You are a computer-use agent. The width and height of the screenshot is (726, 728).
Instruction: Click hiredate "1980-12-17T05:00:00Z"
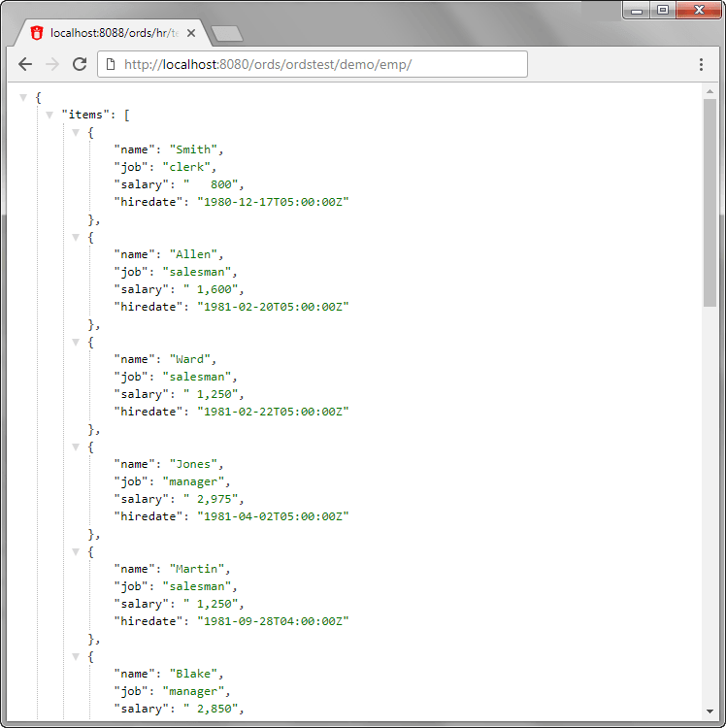(x=273, y=202)
